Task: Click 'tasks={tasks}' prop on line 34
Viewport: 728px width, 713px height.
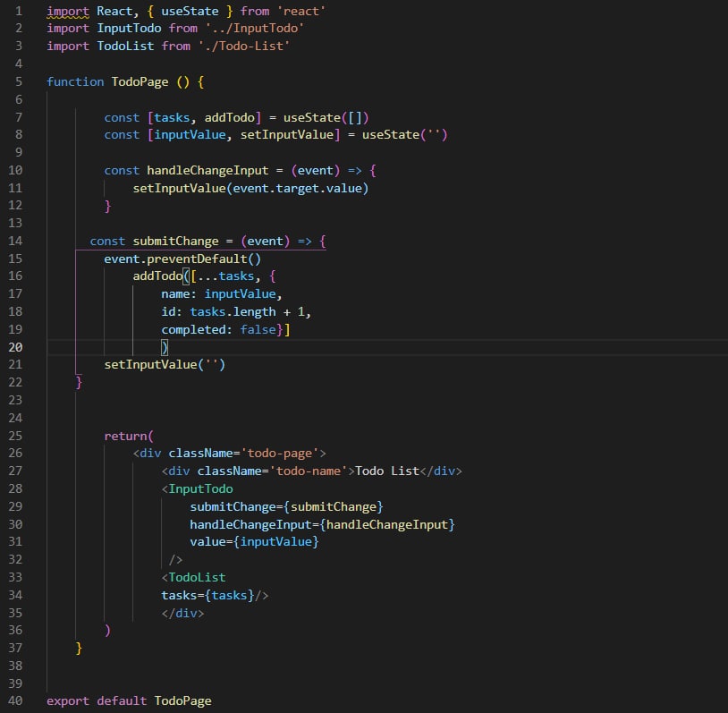Action: (207, 596)
